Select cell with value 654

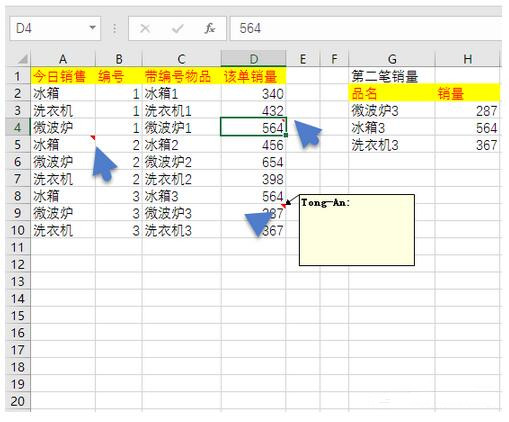tap(253, 162)
